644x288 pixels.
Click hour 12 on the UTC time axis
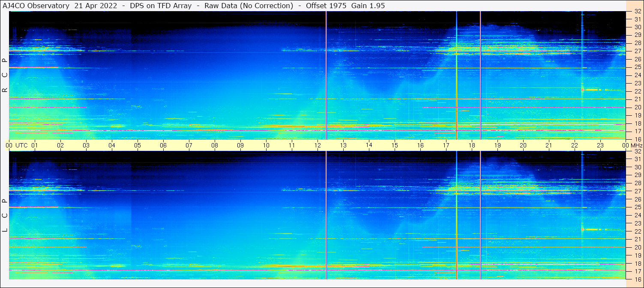point(318,145)
